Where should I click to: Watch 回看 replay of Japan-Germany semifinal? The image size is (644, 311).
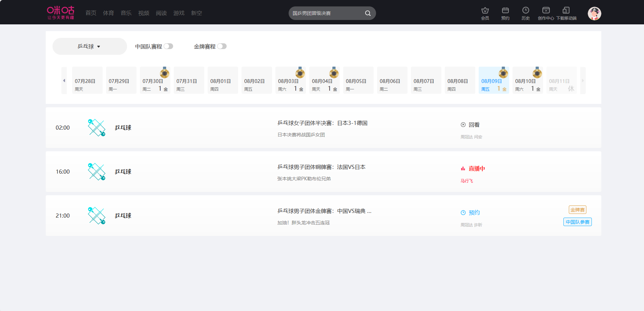click(470, 125)
